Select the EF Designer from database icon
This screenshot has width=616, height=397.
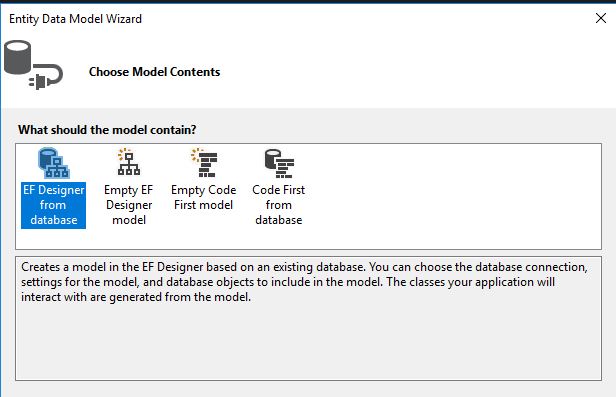(x=53, y=163)
